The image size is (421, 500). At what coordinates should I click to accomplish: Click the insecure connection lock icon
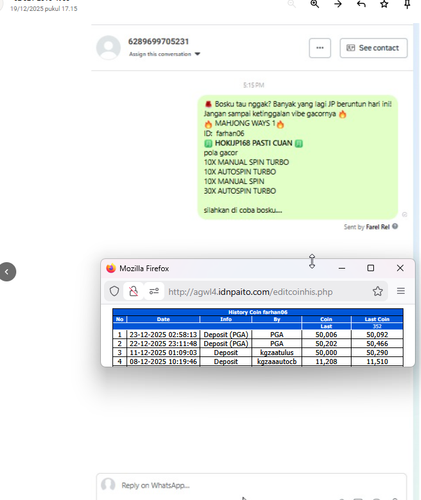(x=134, y=291)
